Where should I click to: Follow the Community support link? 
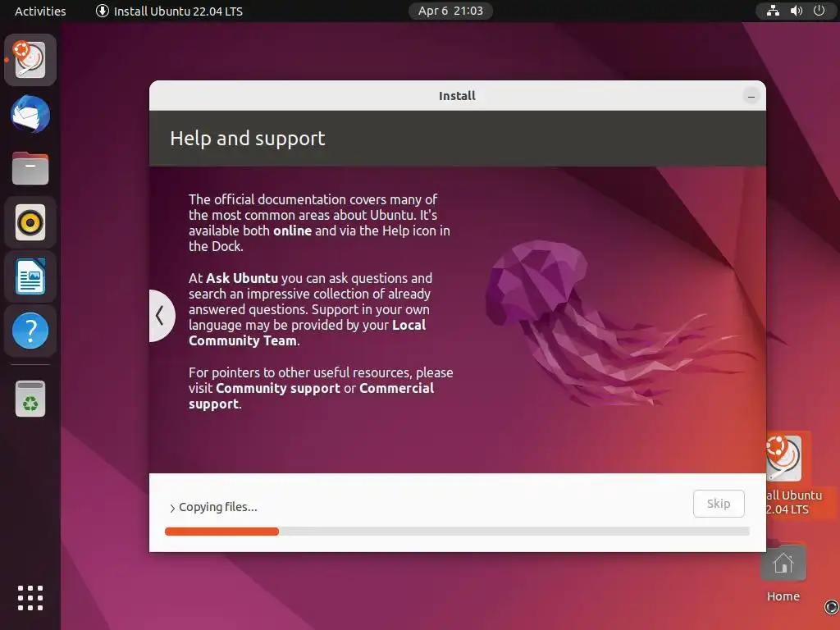(278, 388)
